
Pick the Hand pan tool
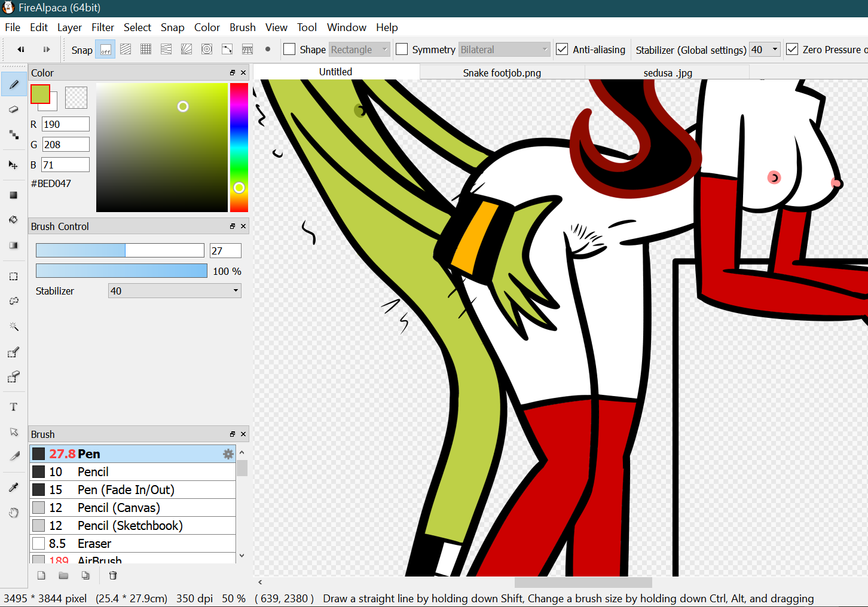pyautogui.click(x=14, y=513)
